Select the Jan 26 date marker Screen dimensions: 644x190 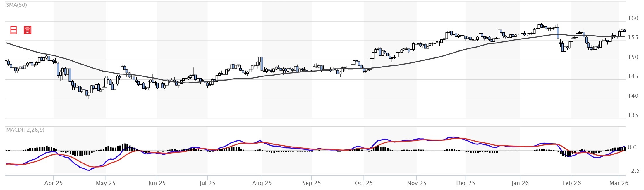[520, 183]
